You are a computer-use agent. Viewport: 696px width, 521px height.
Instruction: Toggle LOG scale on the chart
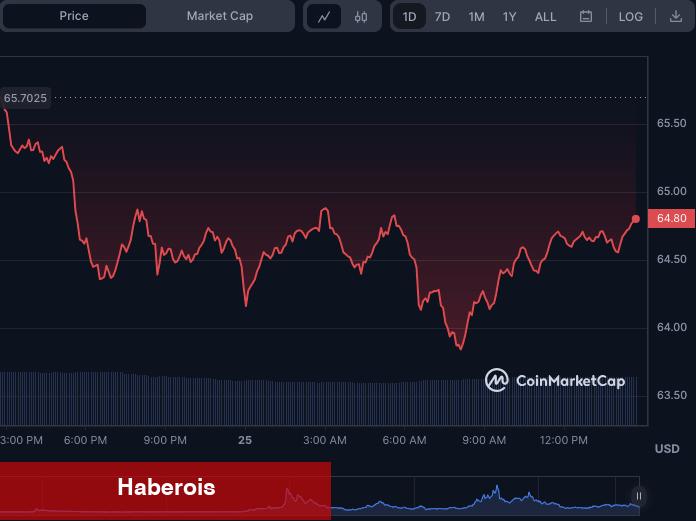point(630,17)
